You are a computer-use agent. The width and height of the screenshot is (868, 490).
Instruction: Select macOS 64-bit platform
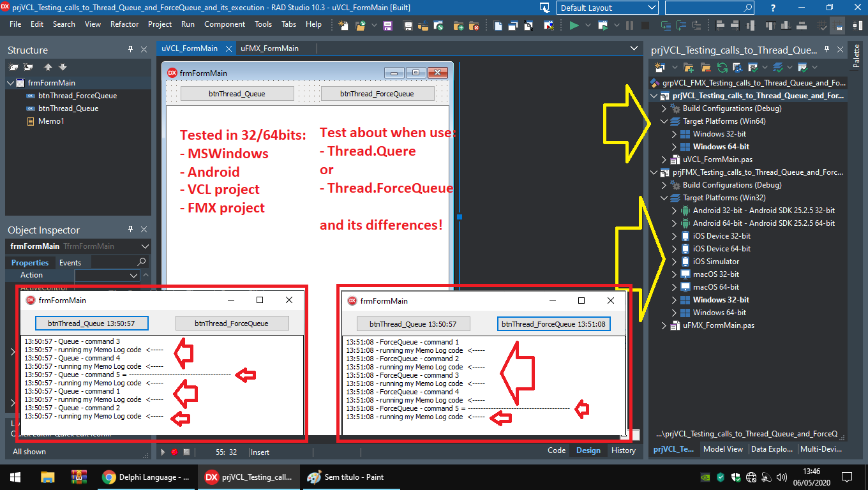tap(716, 287)
